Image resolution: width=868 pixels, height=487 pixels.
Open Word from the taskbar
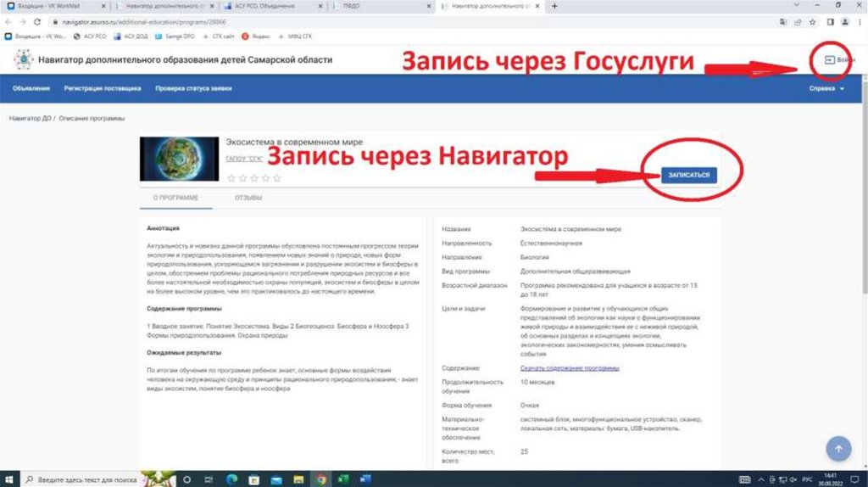tap(365, 479)
